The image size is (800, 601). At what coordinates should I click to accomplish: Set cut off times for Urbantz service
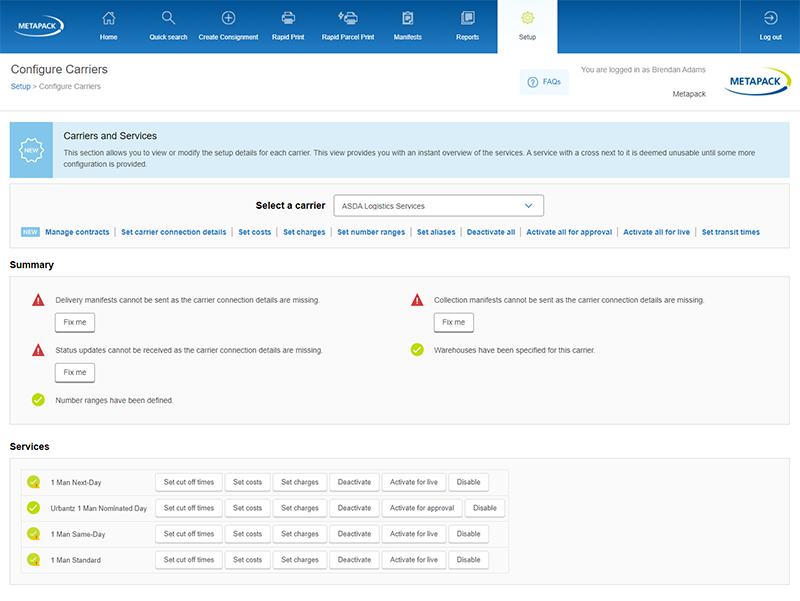(x=189, y=508)
